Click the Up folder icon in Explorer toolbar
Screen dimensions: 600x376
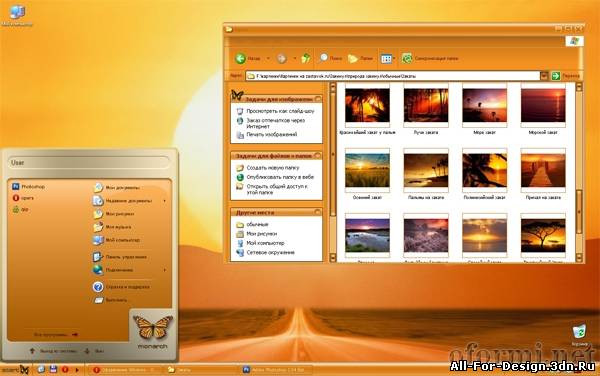tap(306, 58)
